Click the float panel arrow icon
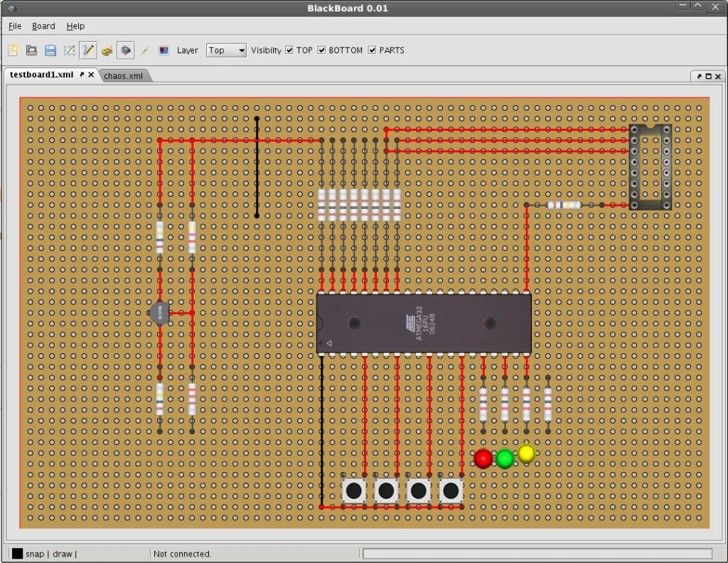 tap(698, 75)
